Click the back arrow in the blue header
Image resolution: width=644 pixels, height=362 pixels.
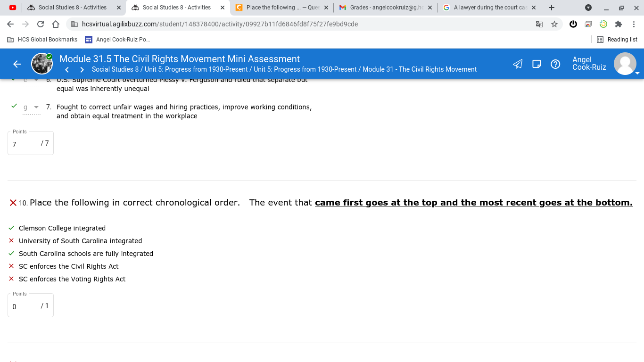pyautogui.click(x=17, y=64)
